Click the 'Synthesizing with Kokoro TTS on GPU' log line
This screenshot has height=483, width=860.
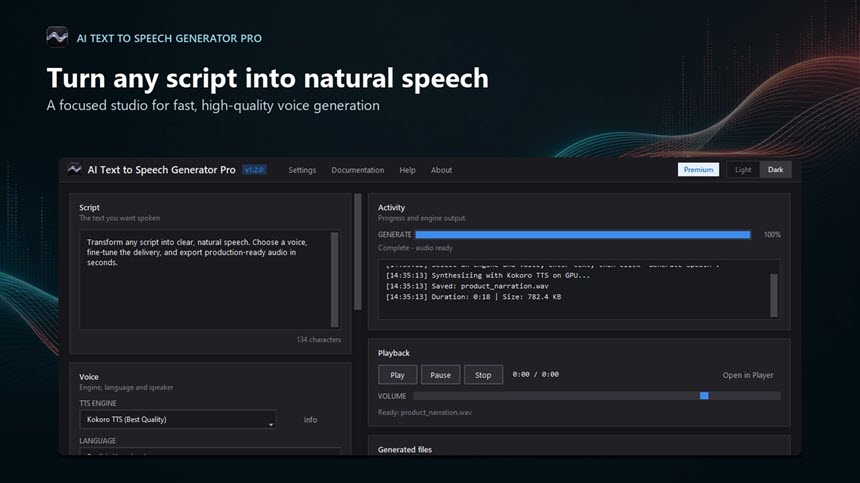click(x=488, y=275)
